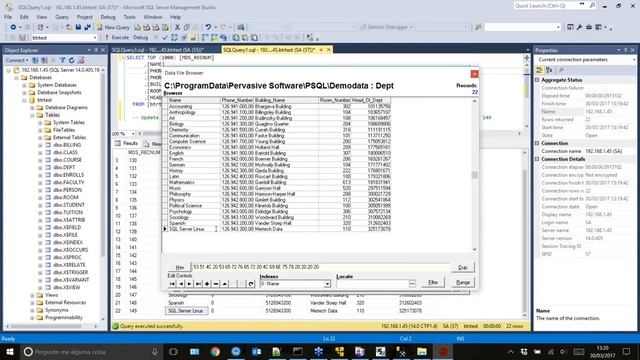
Task: Open the File menu
Action: coord(8,17)
